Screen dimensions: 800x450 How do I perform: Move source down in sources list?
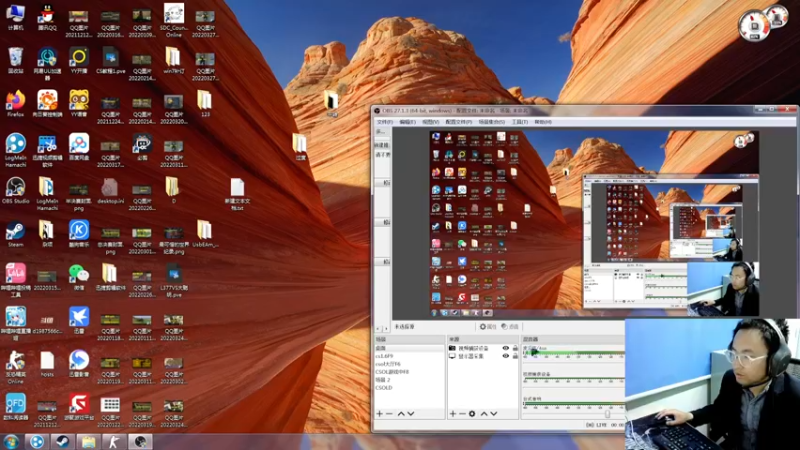(494, 414)
